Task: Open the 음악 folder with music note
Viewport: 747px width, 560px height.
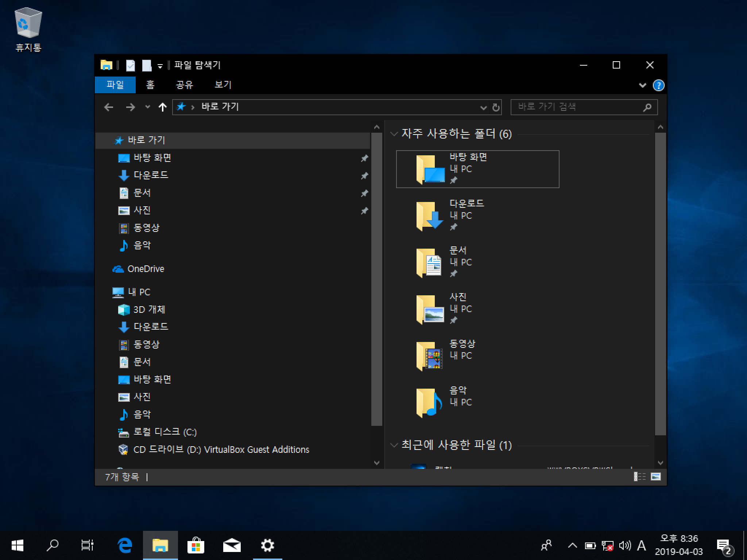Action: pos(429,402)
